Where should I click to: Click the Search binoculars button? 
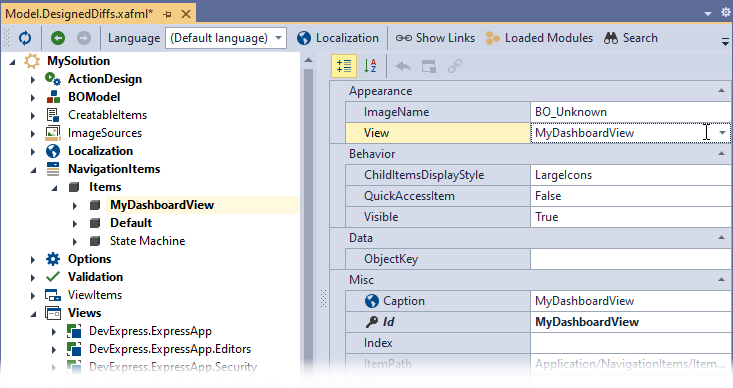click(x=631, y=38)
